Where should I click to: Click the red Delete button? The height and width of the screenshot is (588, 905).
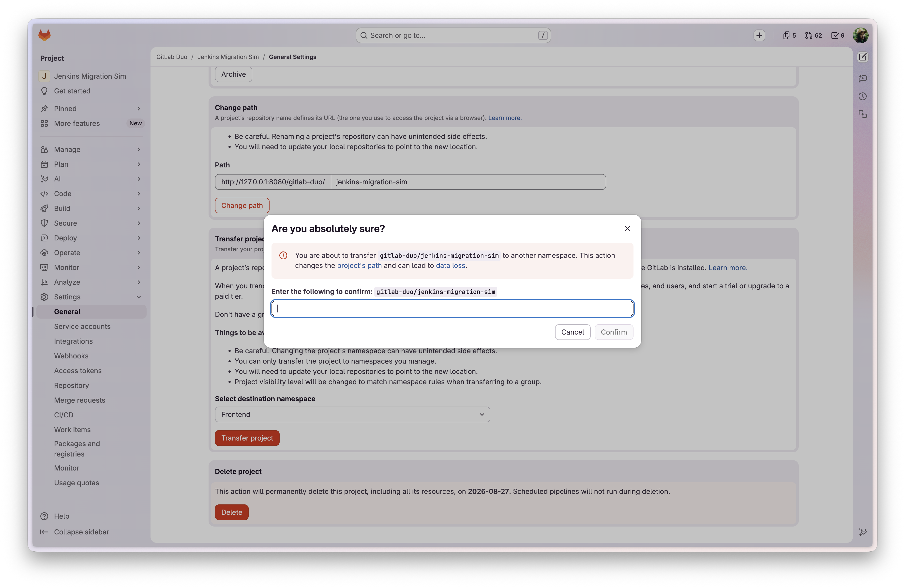tap(232, 512)
